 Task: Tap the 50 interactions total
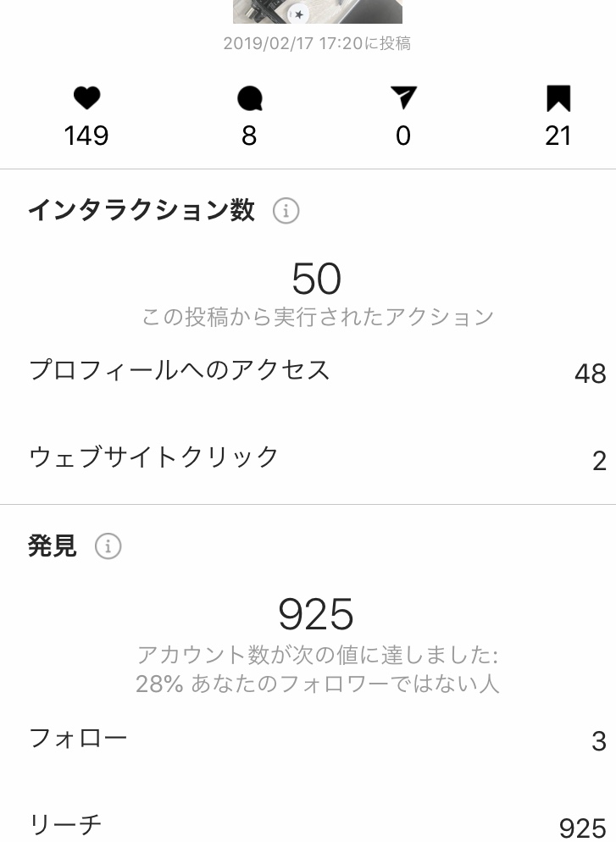point(316,279)
